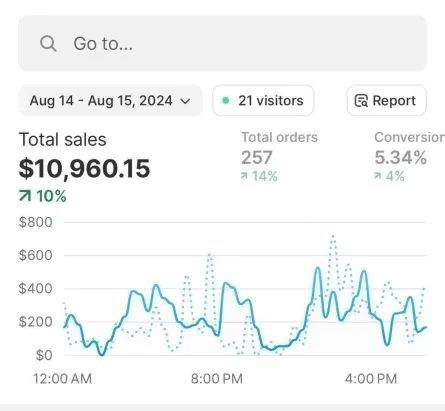Click the green live visitors dot
Viewport: 445px width, 411px height.
(x=226, y=100)
